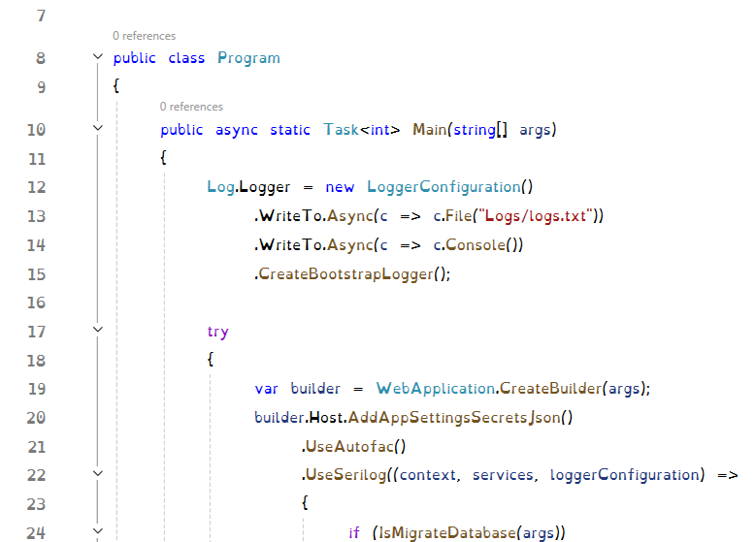Click the 'new' keyword on line 12
756x542 pixels.
[x=340, y=187]
